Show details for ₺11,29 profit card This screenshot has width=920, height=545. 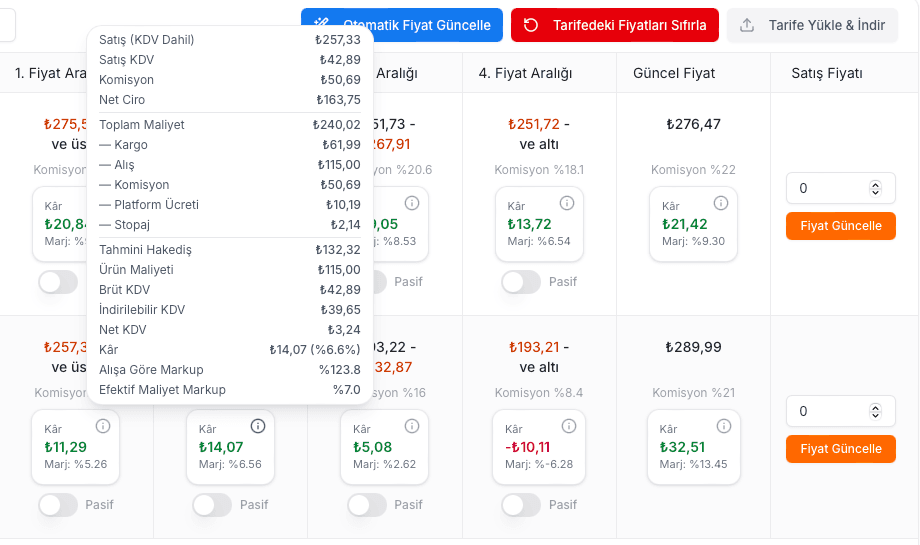click(x=103, y=426)
